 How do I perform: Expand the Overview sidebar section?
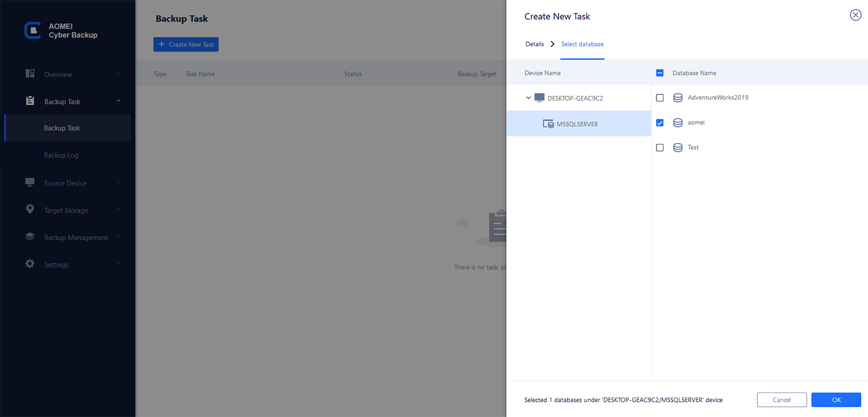[118, 74]
